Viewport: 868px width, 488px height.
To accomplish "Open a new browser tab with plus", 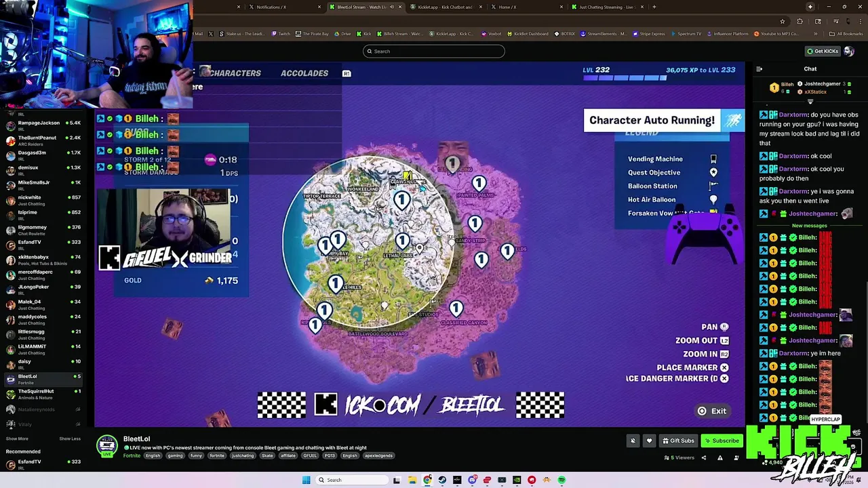I will (x=654, y=7).
